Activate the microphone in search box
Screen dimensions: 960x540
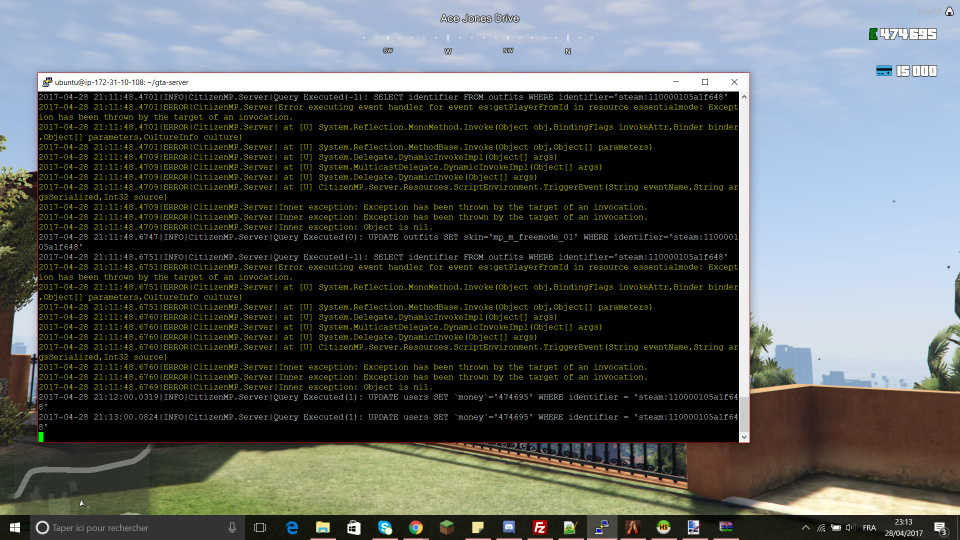[232, 527]
